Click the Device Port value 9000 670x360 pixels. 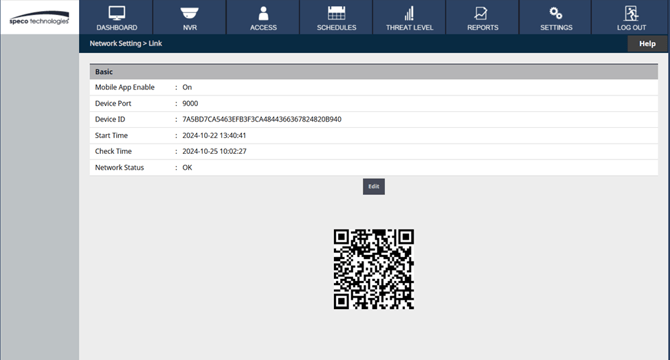(x=190, y=103)
